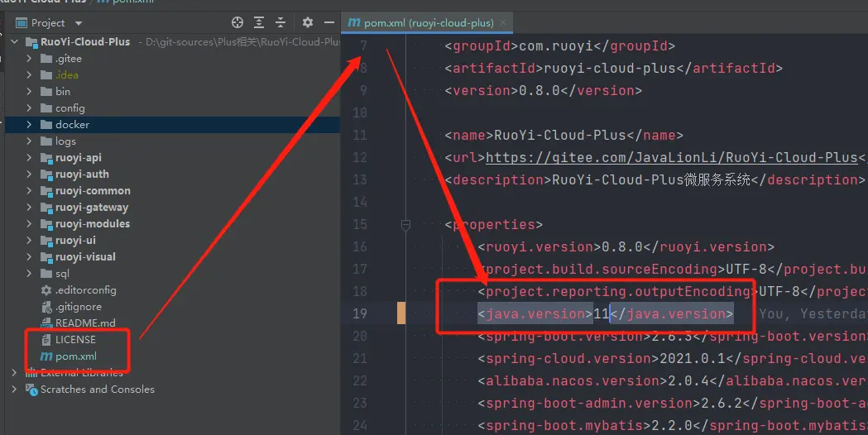Expand the ruoyi-gateway module
The height and width of the screenshot is (435, 868).
click(x=29, y=208)
